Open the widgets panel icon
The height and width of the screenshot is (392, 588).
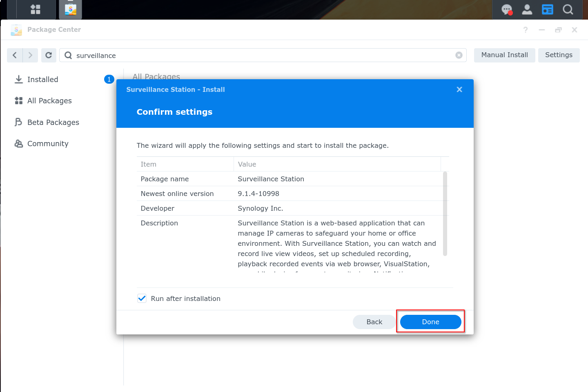pyautogui.click(x=547, y=9)
